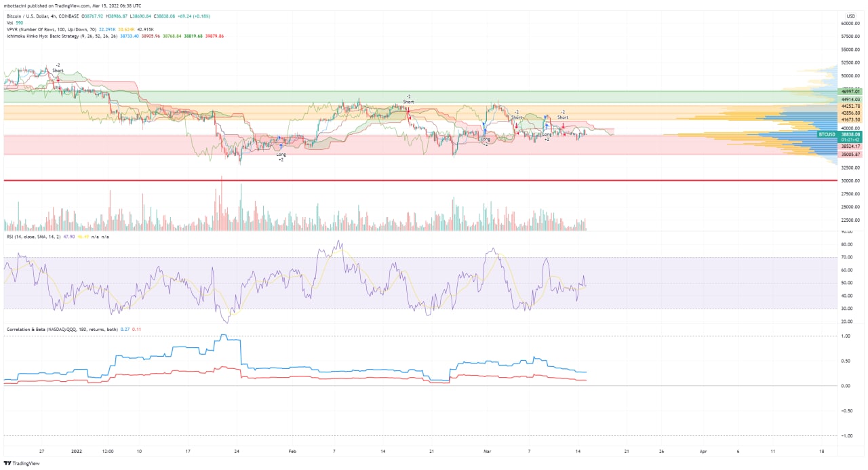The height and width of the screenshot is (470, 868).
Task: Click the Apr label on the time axis
Action: click(x=703, y=450)
